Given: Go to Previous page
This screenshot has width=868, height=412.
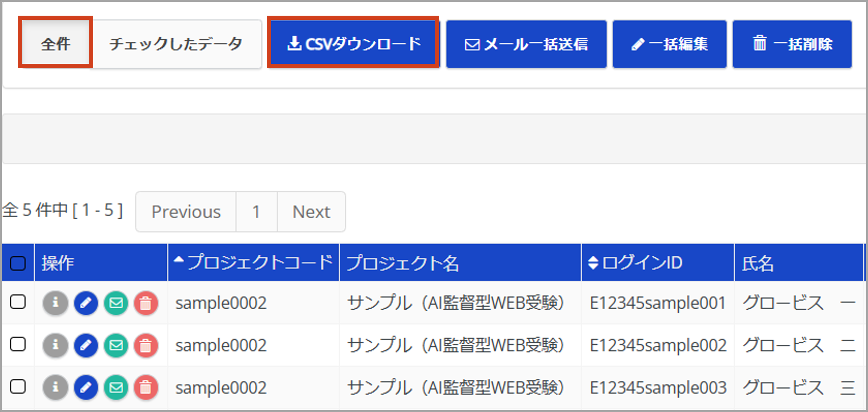Looking at the screenshot, I should pos(186,212).
